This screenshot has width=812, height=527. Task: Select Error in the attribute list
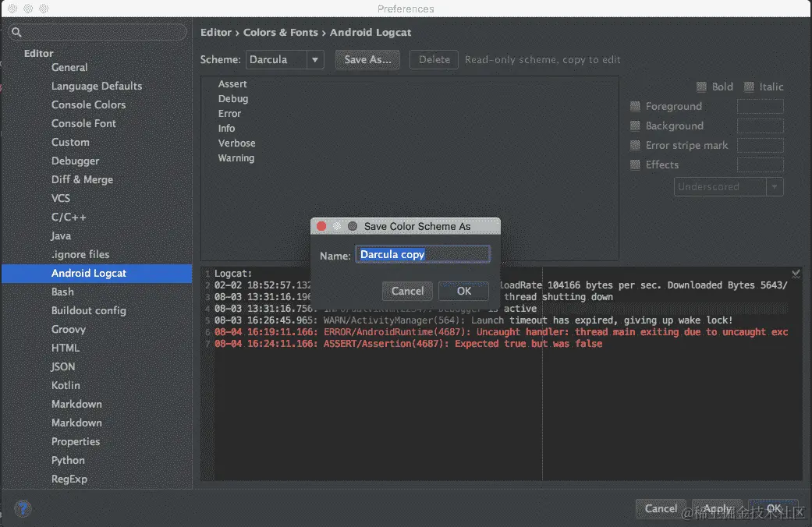click(229, 113)
